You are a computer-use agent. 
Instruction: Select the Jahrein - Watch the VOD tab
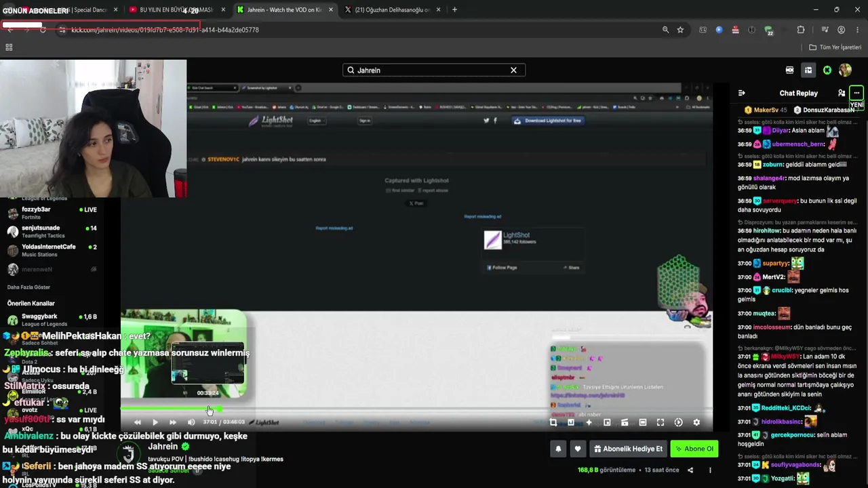pyautogui.click(x=285, y=10)
